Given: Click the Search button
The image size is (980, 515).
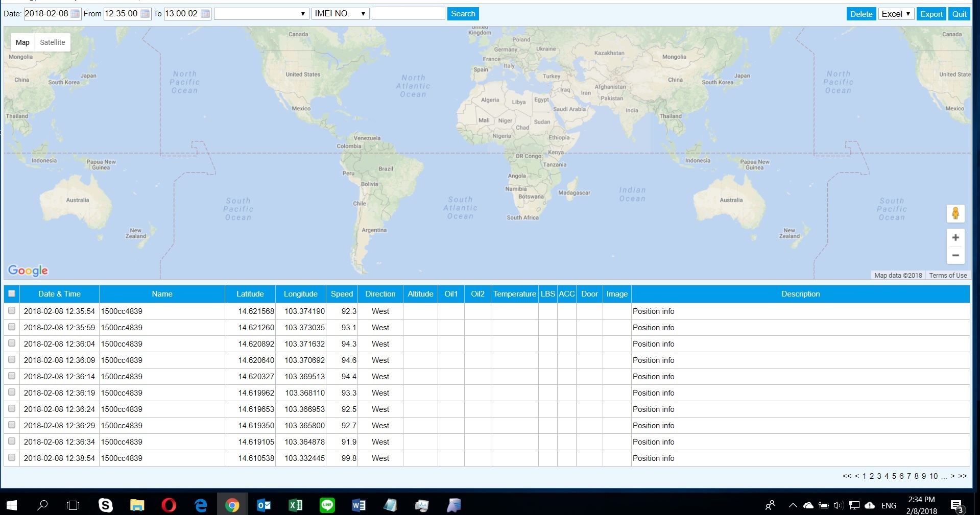Looking at the screenshot, I should [463, 14].
